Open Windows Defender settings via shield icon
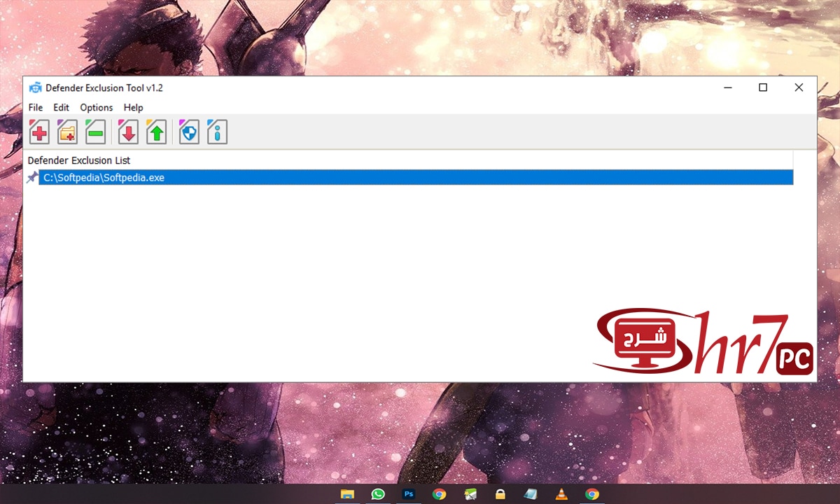This screenshot has height=504, width=840. [x=188, y=132]
